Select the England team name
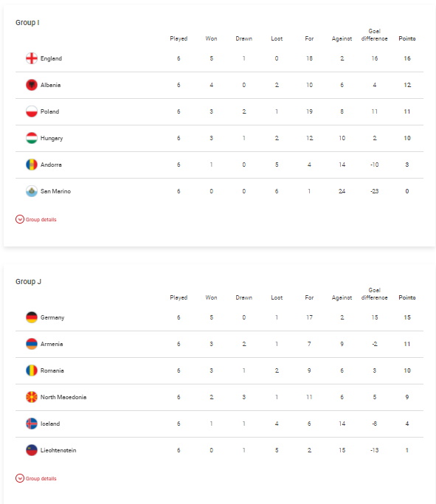The image size is (436, 504). point(51,58)
